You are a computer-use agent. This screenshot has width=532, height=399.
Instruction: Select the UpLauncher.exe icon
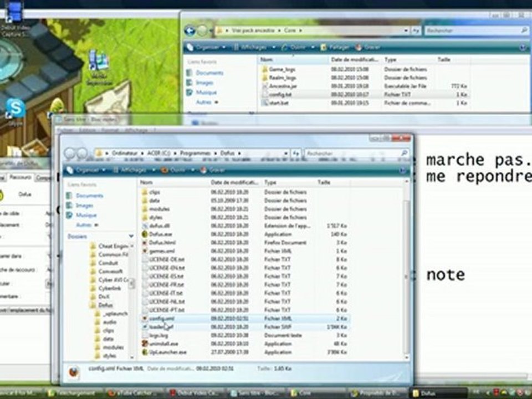145,352
